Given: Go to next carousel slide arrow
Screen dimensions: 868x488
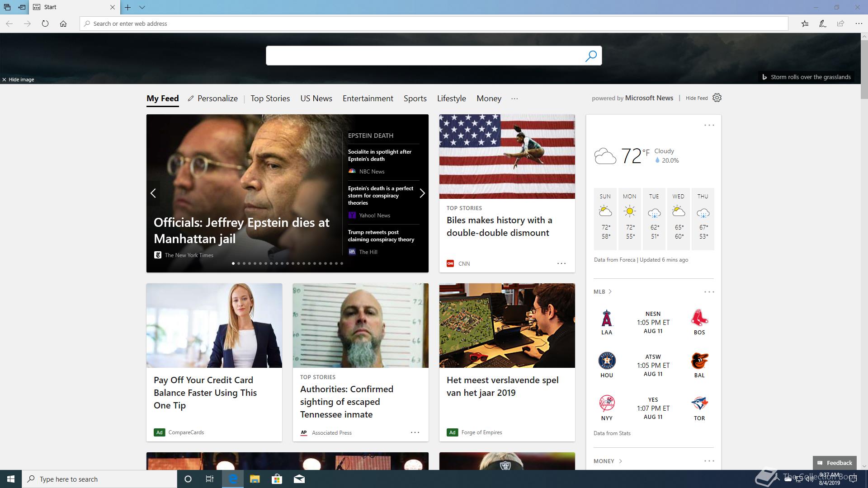Looking at the screenshot, I should click(422, 193).
